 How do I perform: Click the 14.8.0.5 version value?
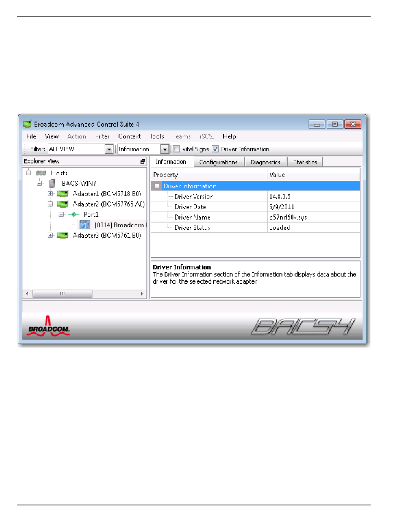pos(280,196)
